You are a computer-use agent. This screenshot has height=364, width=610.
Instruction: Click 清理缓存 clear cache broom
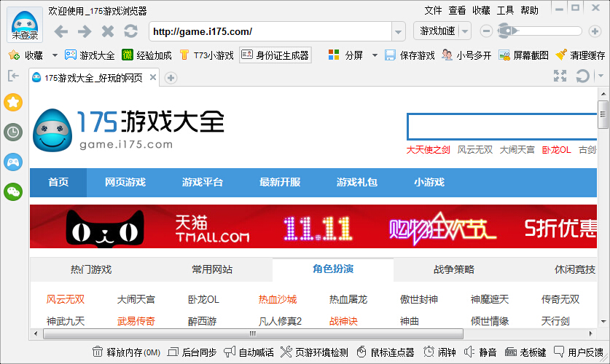point(580,55)
